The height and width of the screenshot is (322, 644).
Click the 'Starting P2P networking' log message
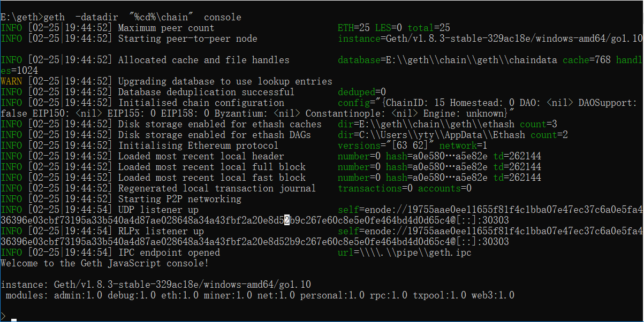point(179,199)
